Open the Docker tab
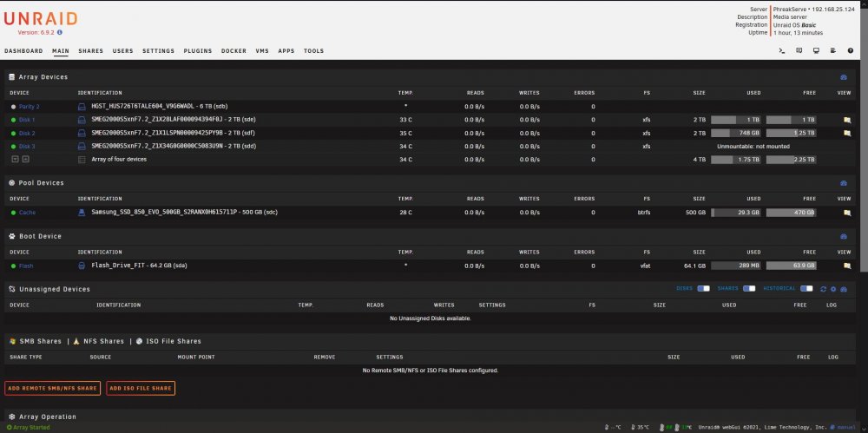The image size is (868, 433). (233, 51)
